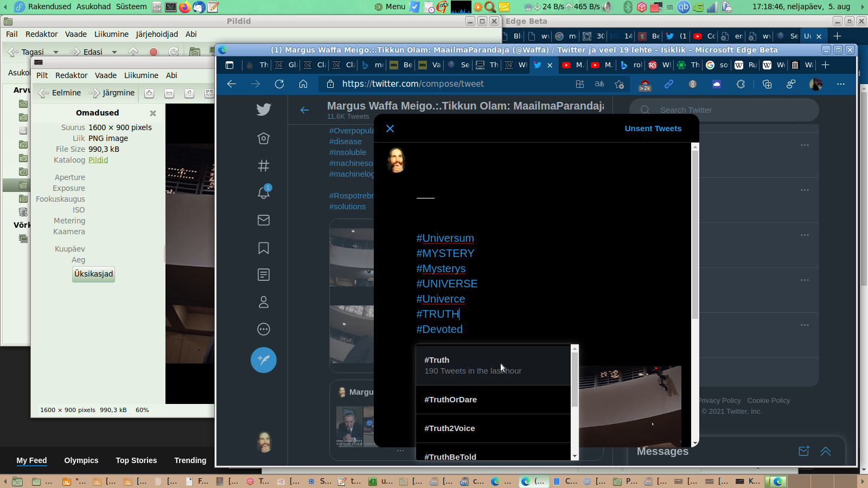
Task: Open Twitter Bookmarks
Action: [x=264, y=248]
